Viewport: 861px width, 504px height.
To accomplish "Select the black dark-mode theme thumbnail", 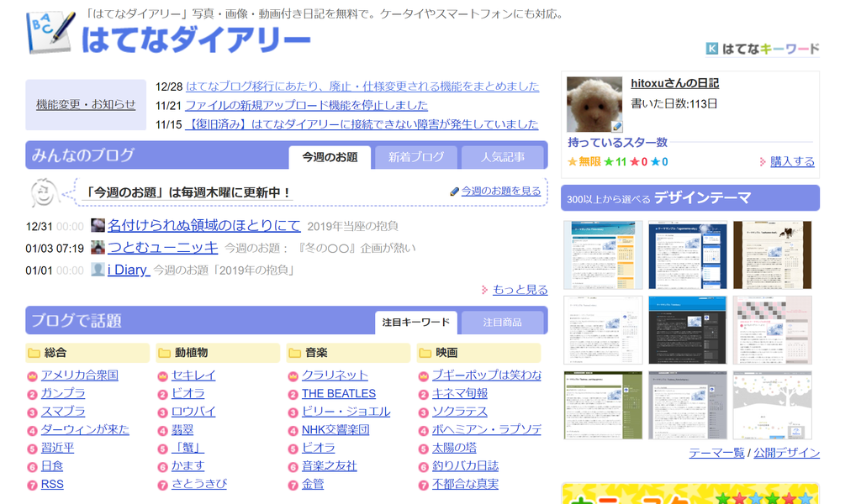I will click(x=688, y=330).
